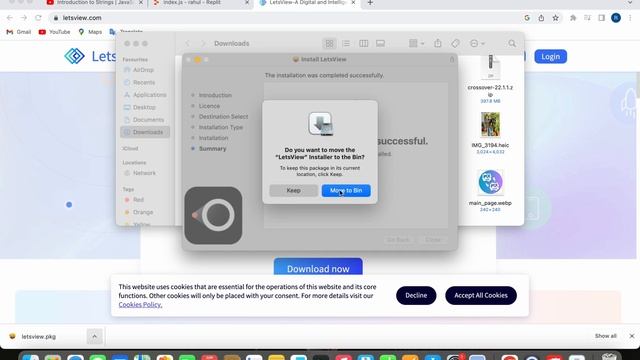This screenshot has width=640, height=360.
Task: Go back in Chrome
Action: [10, 18]
